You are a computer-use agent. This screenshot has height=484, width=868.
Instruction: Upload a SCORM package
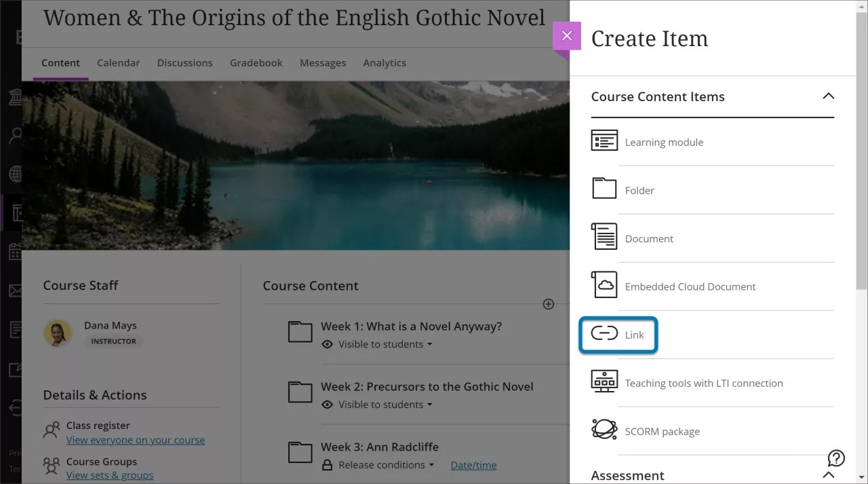[662, 431]
